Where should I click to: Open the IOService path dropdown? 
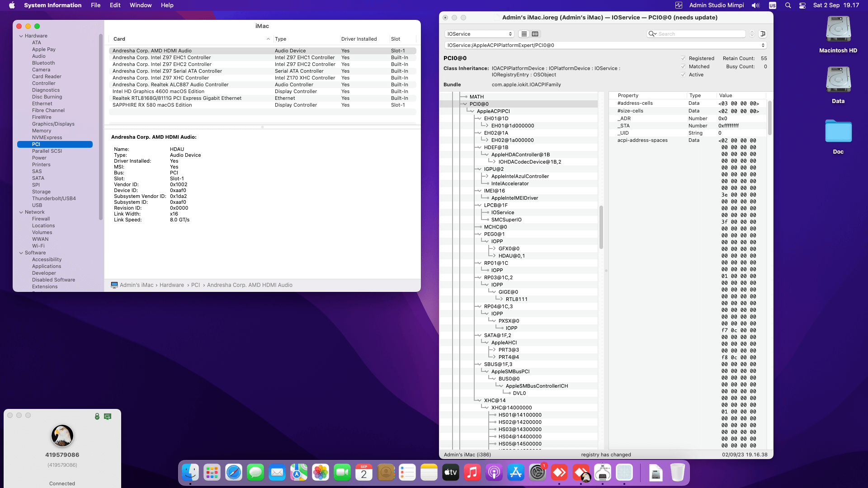click(605, 45)
